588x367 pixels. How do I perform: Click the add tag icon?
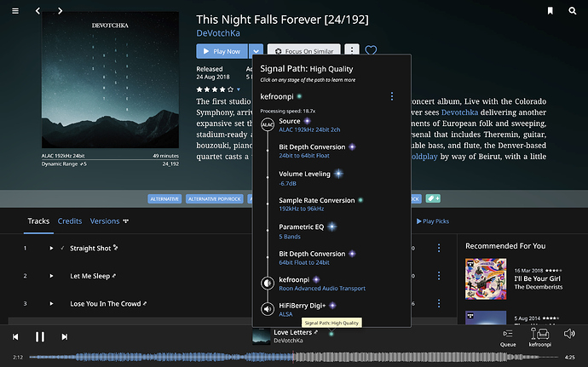[x=433, y=198]
